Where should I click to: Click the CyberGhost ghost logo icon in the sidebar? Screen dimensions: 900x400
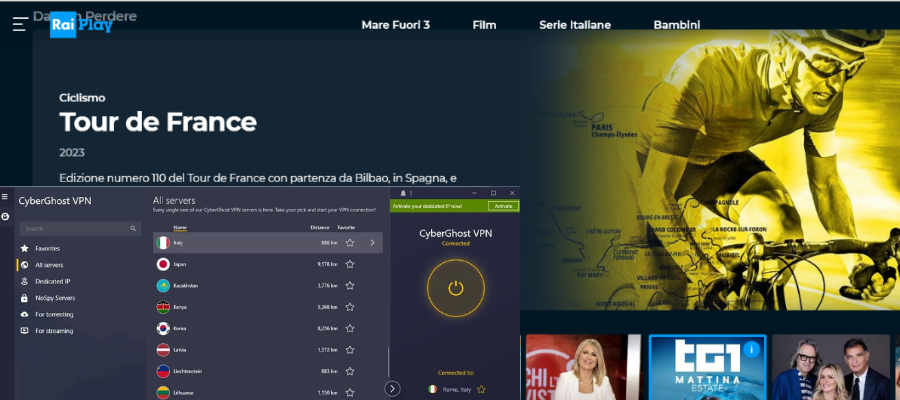(5, 216)
